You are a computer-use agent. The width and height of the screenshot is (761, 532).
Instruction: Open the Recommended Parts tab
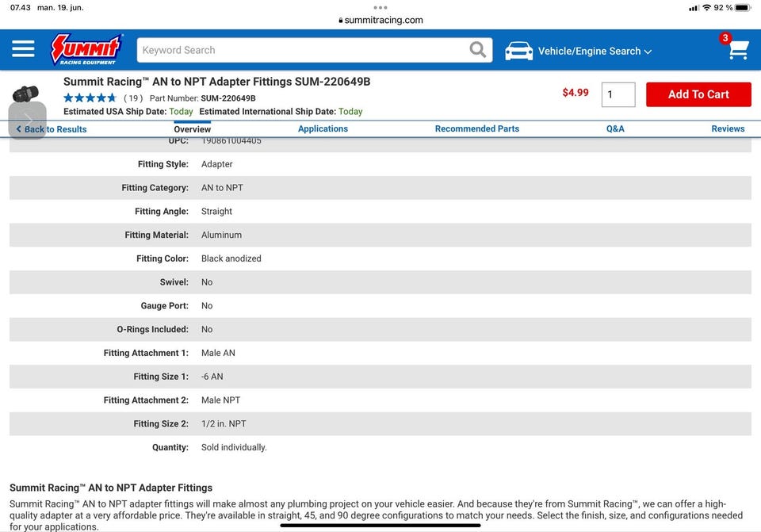(477, 128)
